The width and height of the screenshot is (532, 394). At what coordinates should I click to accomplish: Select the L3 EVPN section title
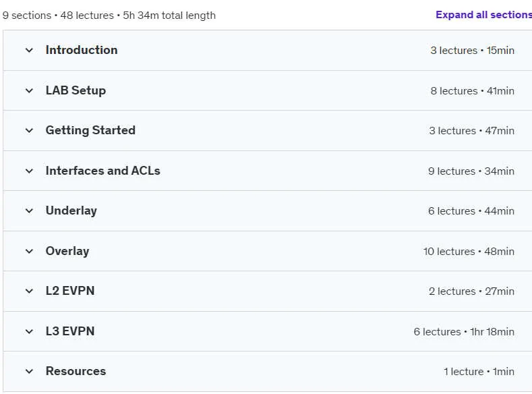70,331
